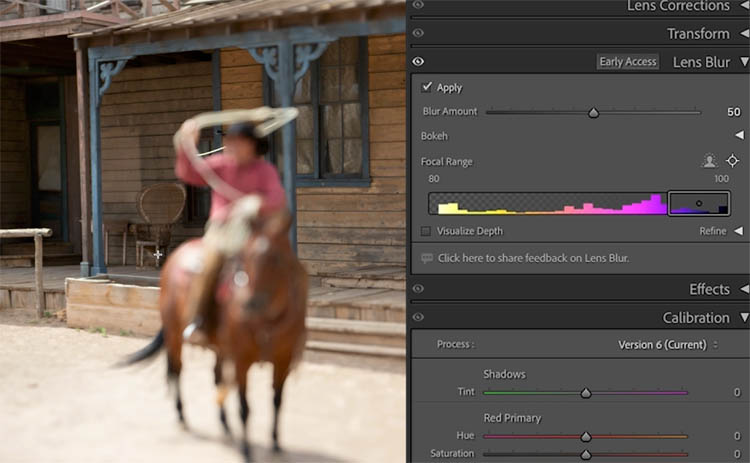Toggle Calibration panel visibility eye
Image resolution: width=750 pixels, height=463 pixels.
click(418, 317)
